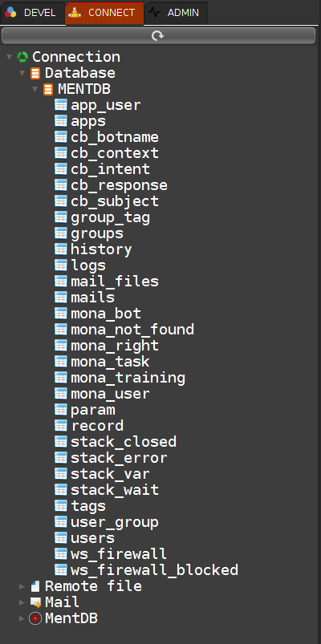
Task: Click the refresh arrow button
Action: coord(158,36)
